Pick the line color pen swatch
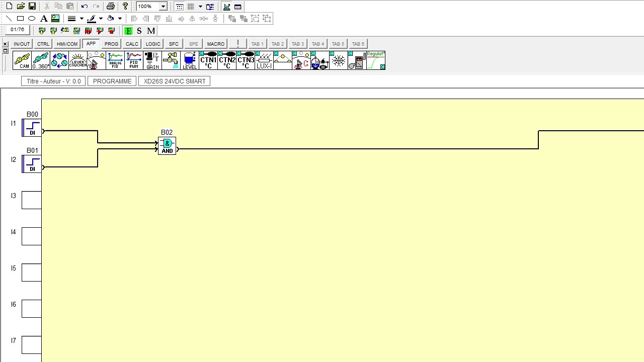This screenshot has width=644, height=362. 91,19
